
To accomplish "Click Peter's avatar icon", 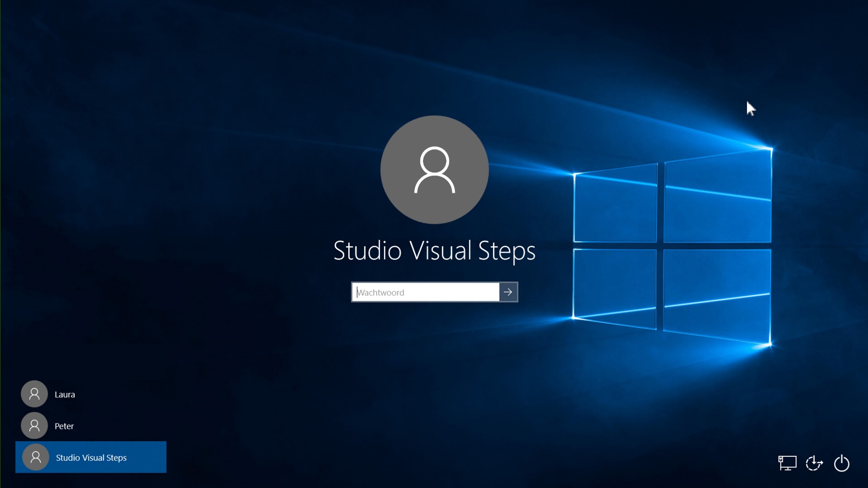I will pyautogui.click(x=34, y=426).
